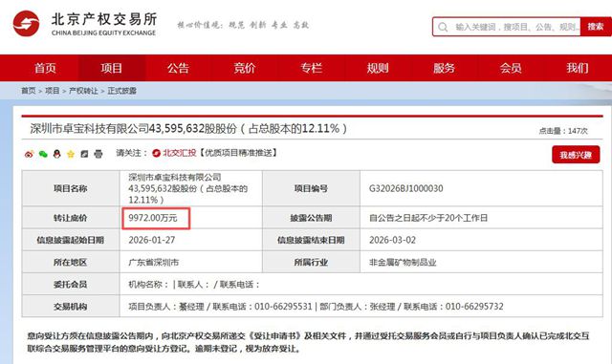Click 首页 in the breadcrumb

[28, 91]
